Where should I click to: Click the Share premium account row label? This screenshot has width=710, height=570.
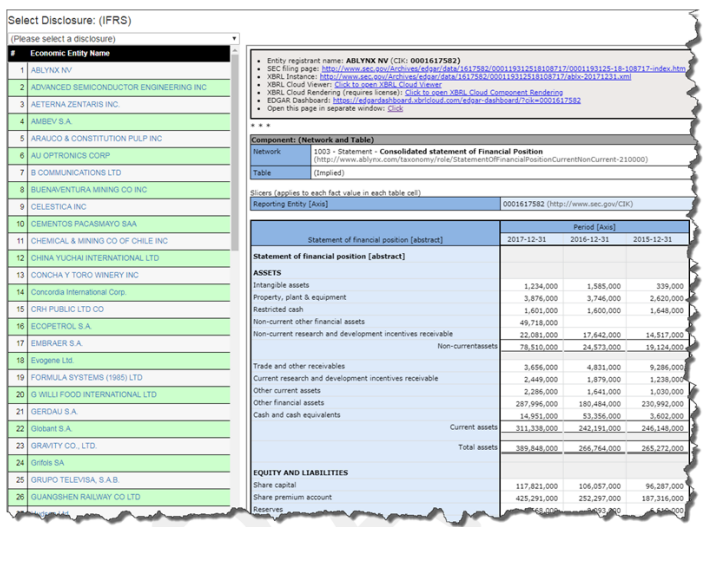tap(293, 498)
